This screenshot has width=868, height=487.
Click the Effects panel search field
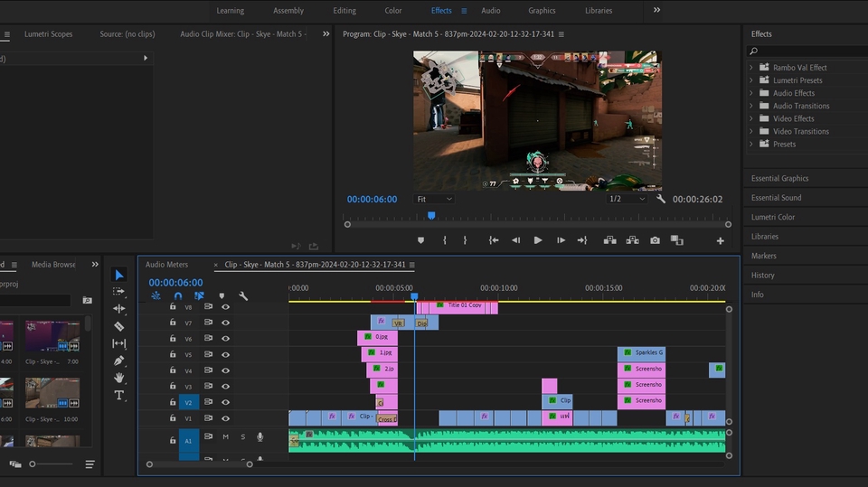pyautogui.click(x=805, y=52)
